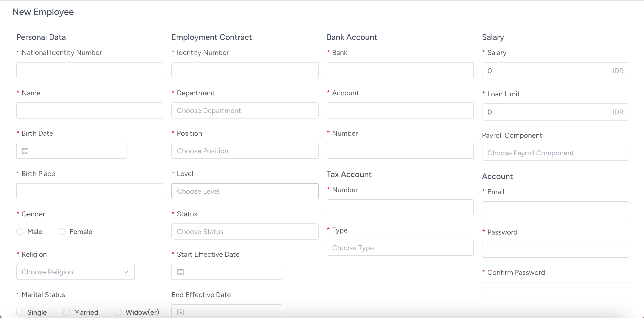Open the Choose Status dropdown

click(245, 232)
